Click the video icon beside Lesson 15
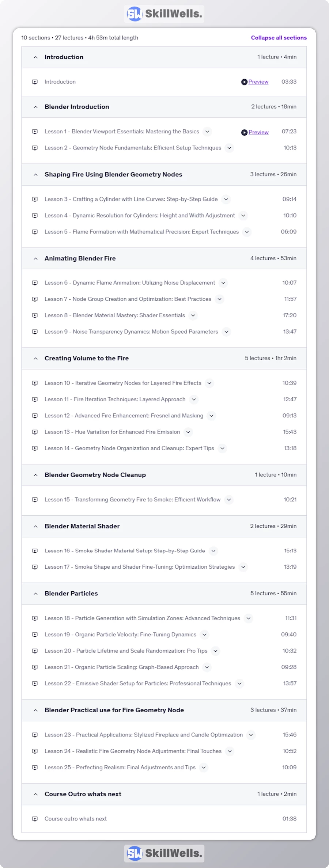 (x=35, y=500)
